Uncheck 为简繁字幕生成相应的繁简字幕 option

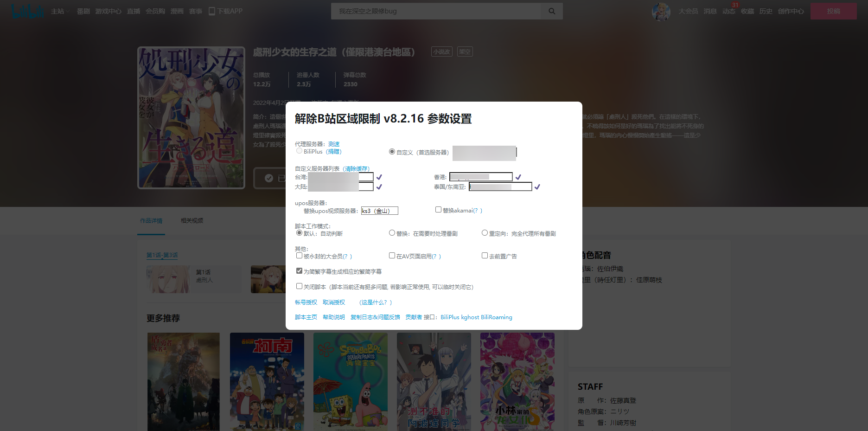[299, 271]
